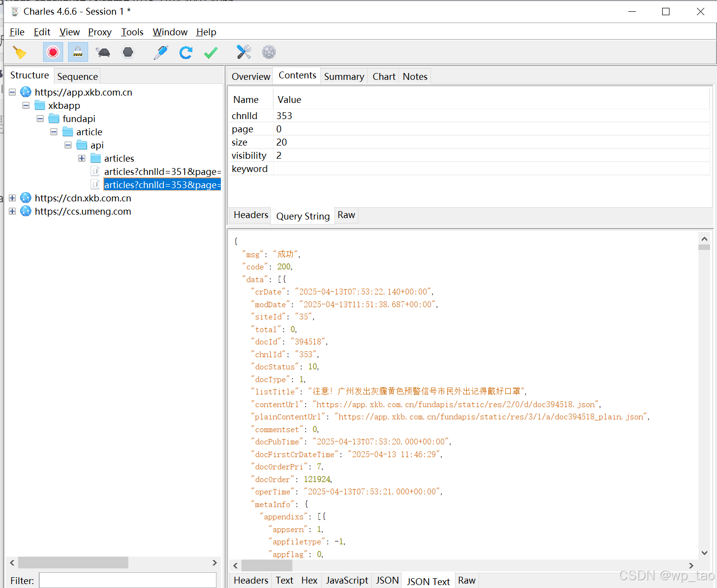This screenshot has height=588, width=717.
Task: Open the Settings gear icon
Action: (269, 52)
